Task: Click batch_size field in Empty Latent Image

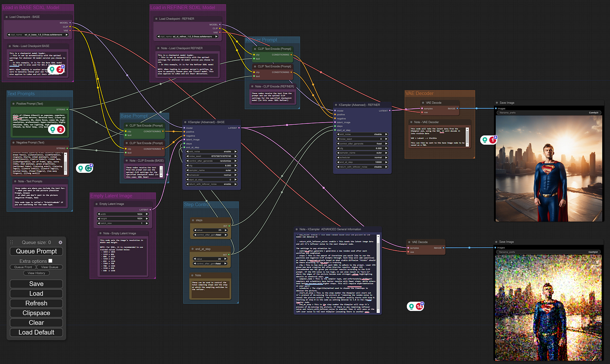Action: click(x=123, y=223)
